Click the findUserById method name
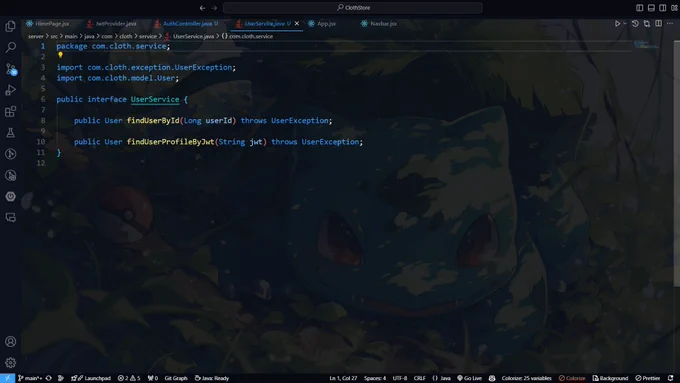The width and height of the screenshot is (680, 383). coord(153,121)
